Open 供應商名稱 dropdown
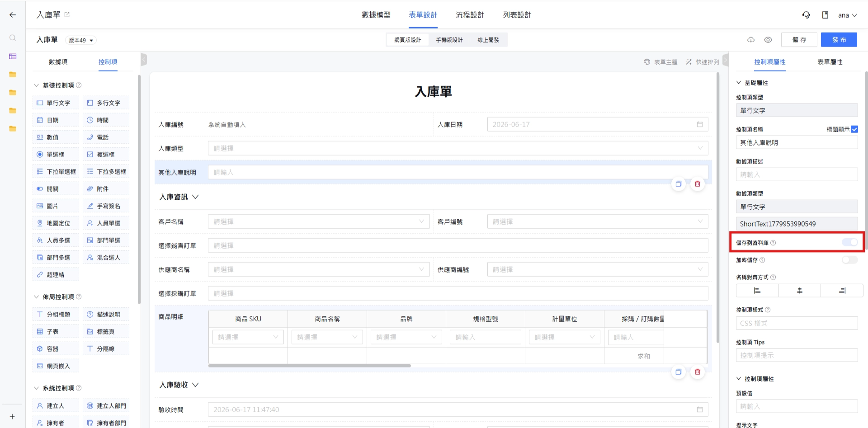 coord(319,269)
